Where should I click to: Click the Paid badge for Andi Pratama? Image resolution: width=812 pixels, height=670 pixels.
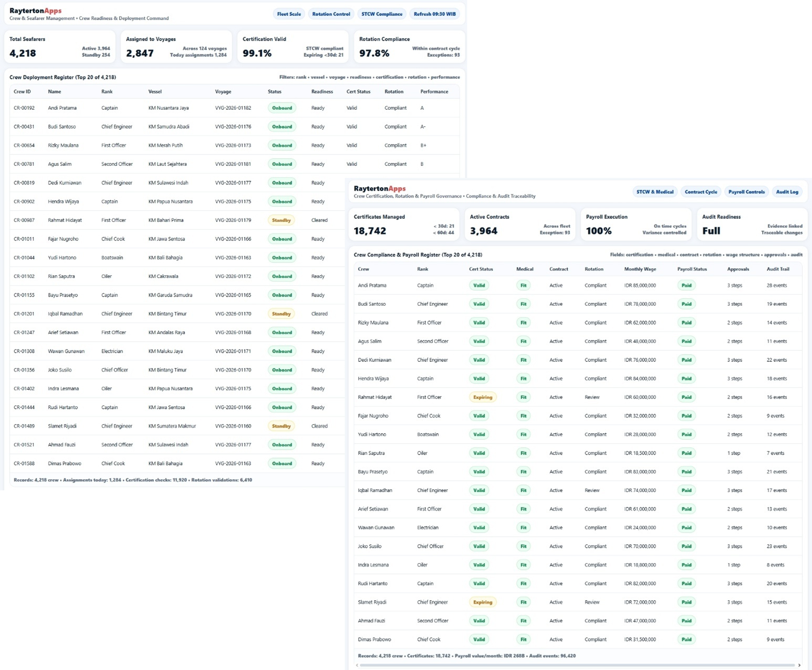[x=686, y=285]
